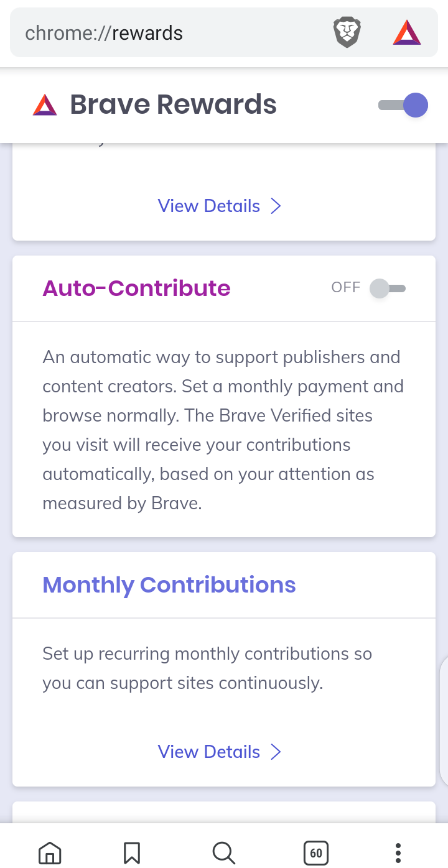Open View Details above Auto-Contribute card
This screenshot has width=448, height=868.
(209, 206)
